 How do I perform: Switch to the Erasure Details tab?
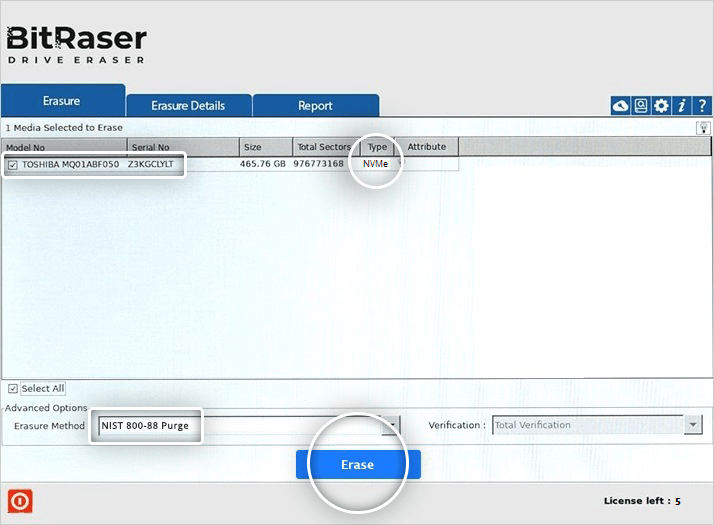[x=188, y=106]
